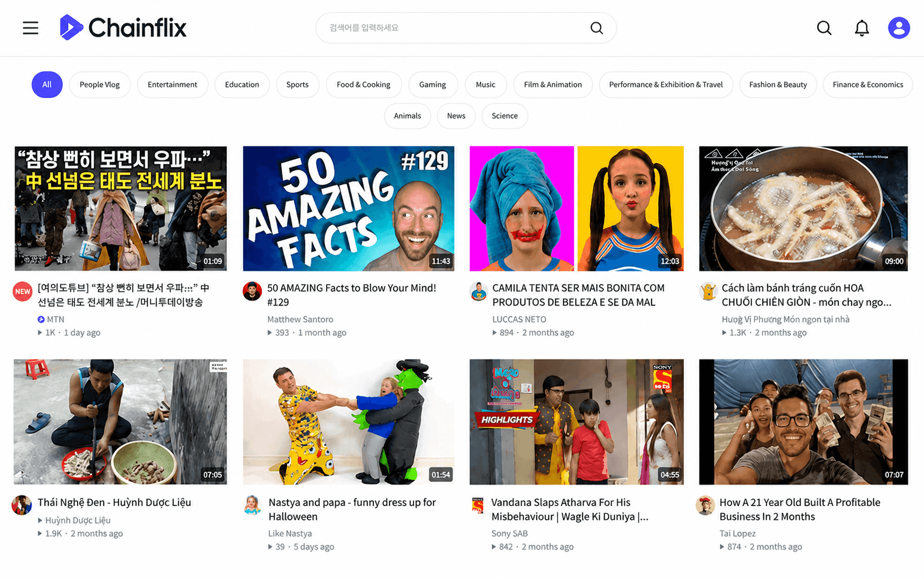Screen dimensions: 924x579
Task: Filter by Animals category
Action: [407, 116]
